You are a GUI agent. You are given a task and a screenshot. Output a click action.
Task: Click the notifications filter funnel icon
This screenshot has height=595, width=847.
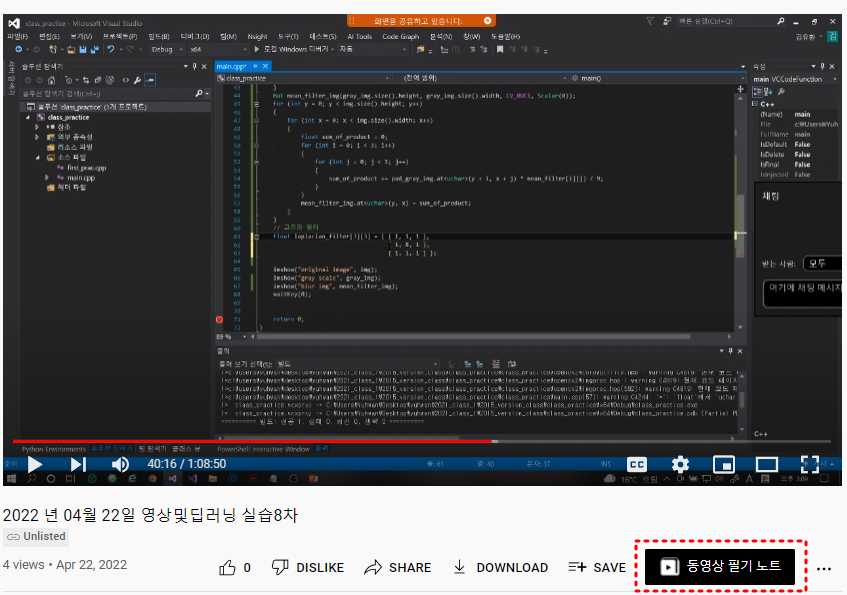pos(650,21)
